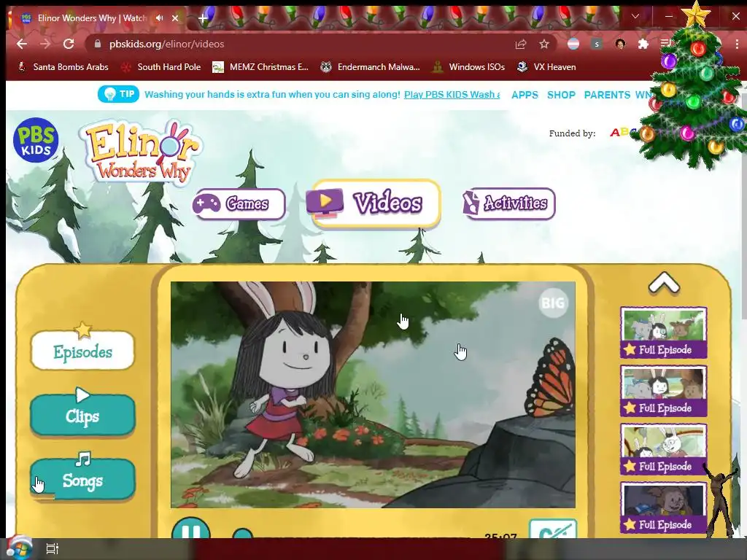Click the Elinor Wonders Why show logo

tap(142, 152)
